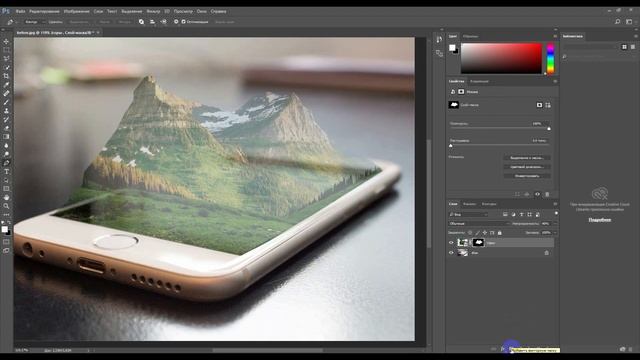
Task: Open the Filter menu
Action: click(x=153, y=11)
